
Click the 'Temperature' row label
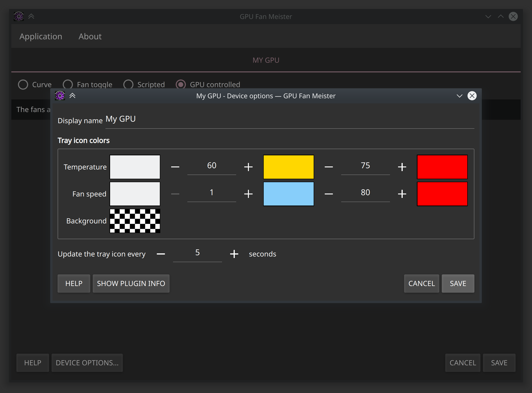pos(85,167)
